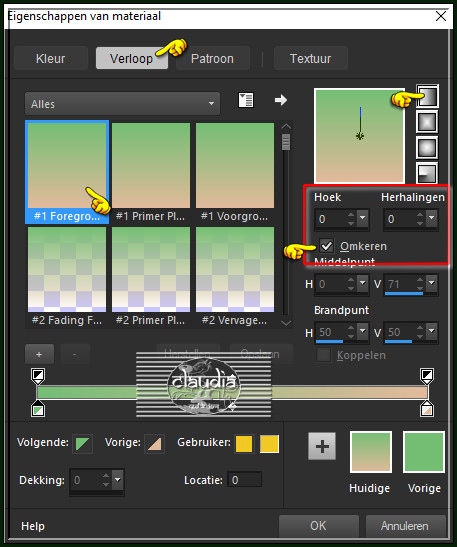Open the Herhalingen value dropdown arrow
Screen dimensions: 457x547
point(432,218)
